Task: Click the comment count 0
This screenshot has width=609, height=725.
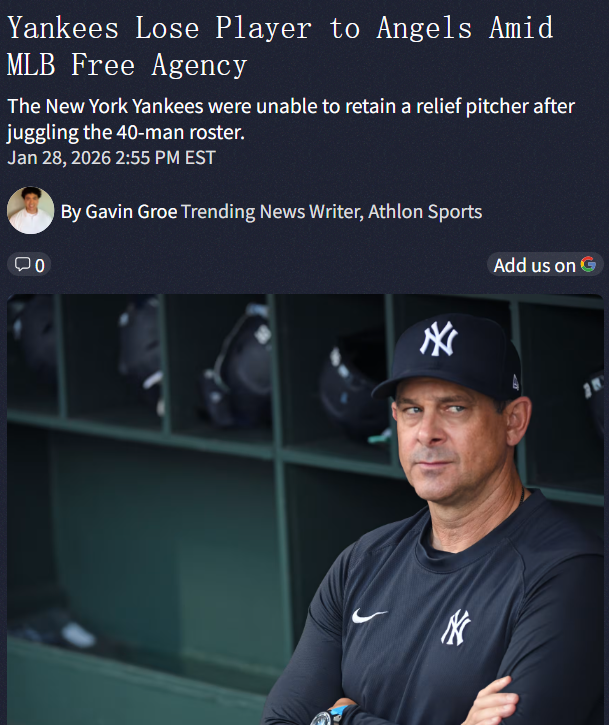Action: tap(40, 266)
